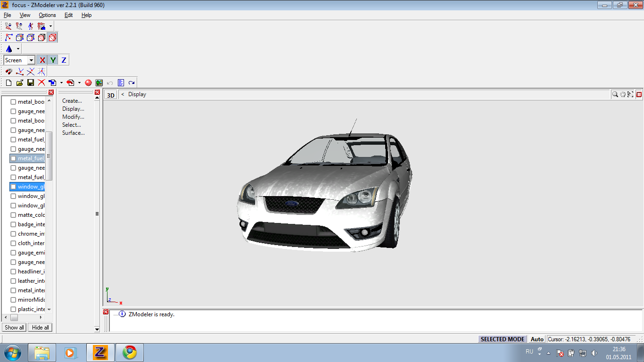Click the Show all button
The image size is (644, 362).
click(x=14, y=327)
